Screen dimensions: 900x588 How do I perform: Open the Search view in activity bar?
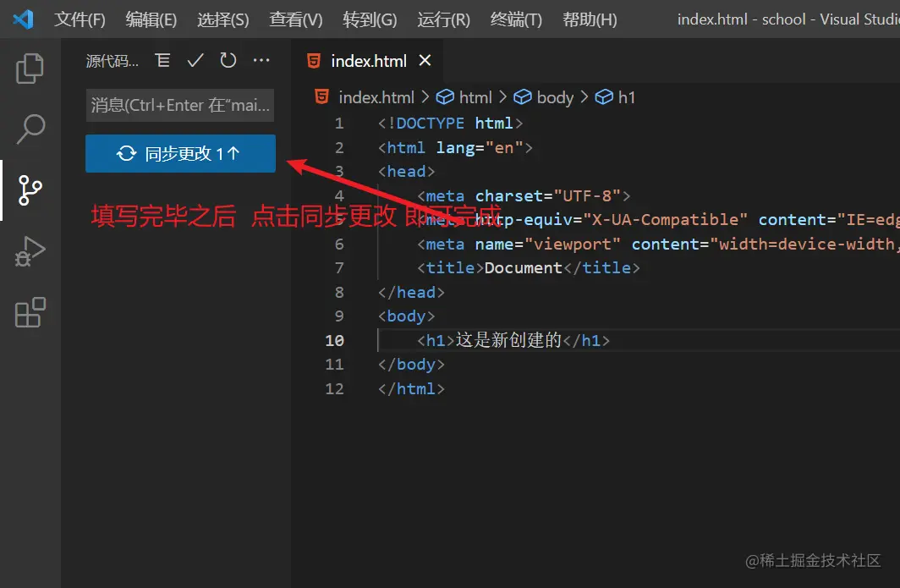(30, 129)
